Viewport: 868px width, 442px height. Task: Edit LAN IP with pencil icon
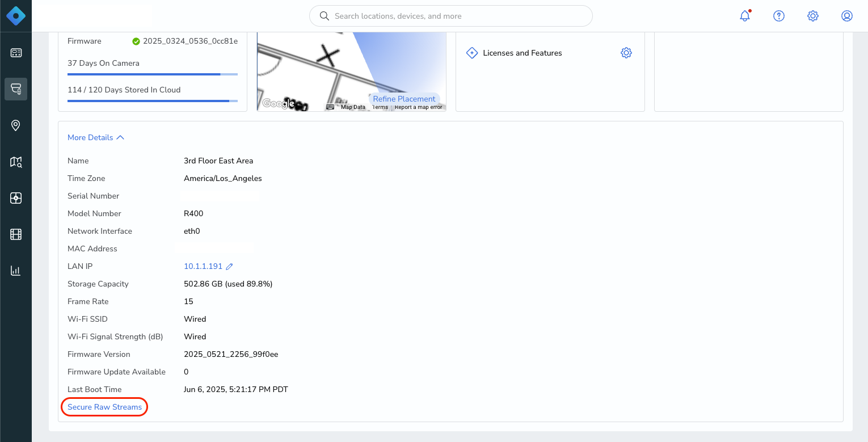click(230, 266)
